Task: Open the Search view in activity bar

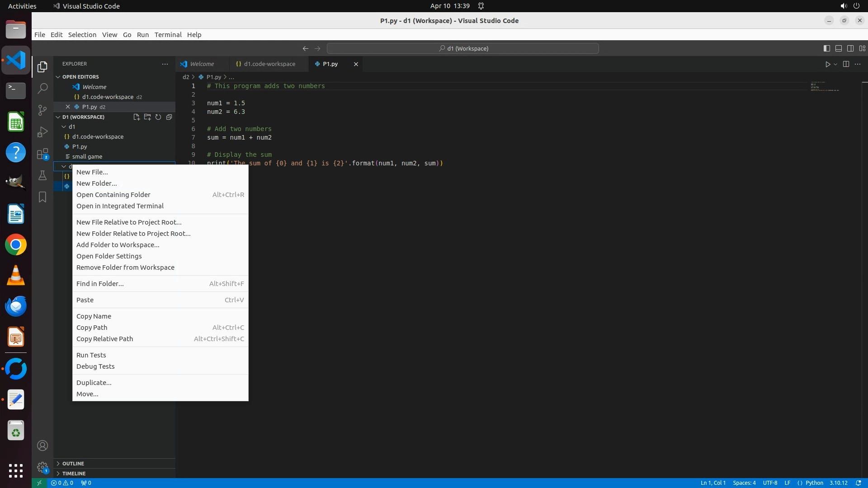Action: pos(42,88)
